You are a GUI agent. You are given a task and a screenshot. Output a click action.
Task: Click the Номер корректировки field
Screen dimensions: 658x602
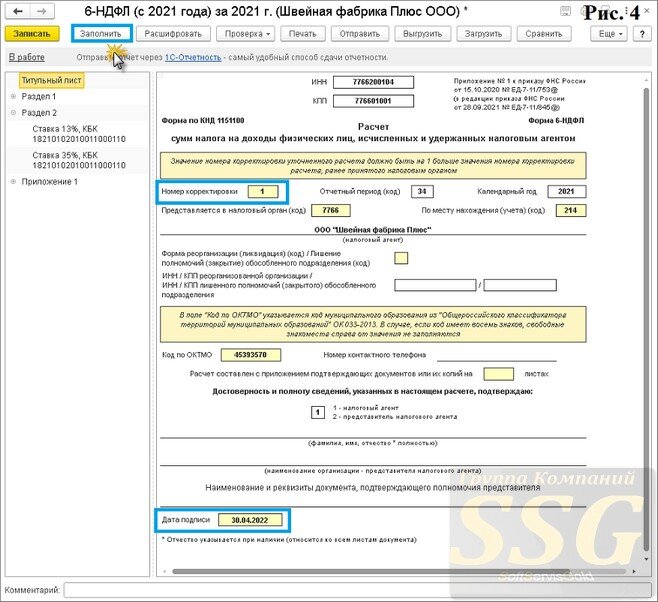pos(263,192)
